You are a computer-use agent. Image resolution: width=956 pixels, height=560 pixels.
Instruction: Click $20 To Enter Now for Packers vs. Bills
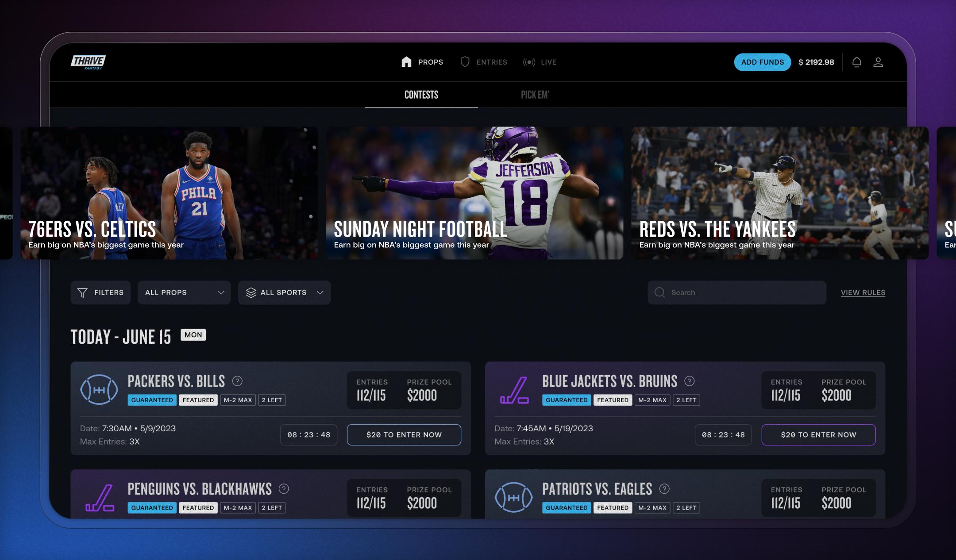click(x=404, y=435)
